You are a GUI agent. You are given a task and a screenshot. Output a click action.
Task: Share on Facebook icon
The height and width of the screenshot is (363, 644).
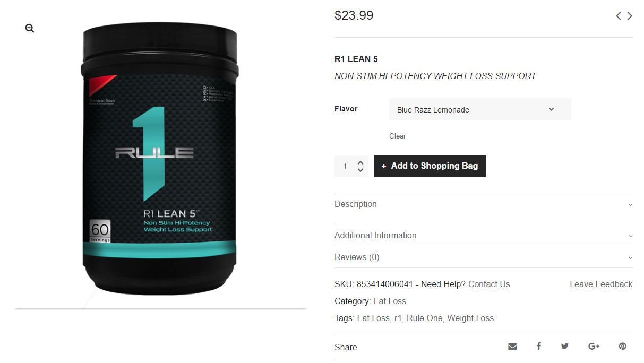tap(538, 346)
